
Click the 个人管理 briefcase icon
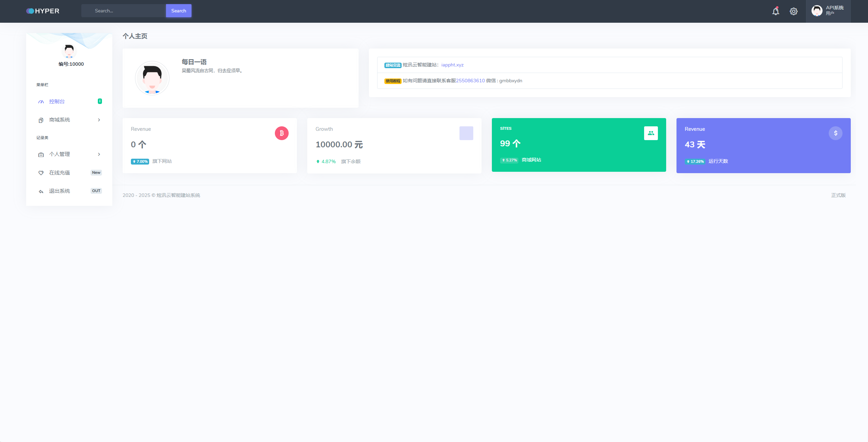pyautogui.click(x=41, y=155)
